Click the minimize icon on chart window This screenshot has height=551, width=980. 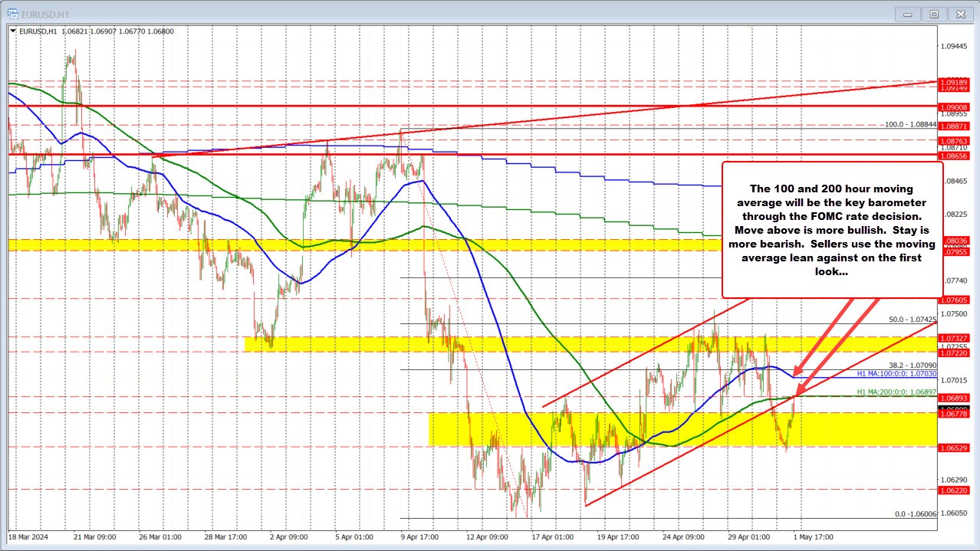[906, 13]
